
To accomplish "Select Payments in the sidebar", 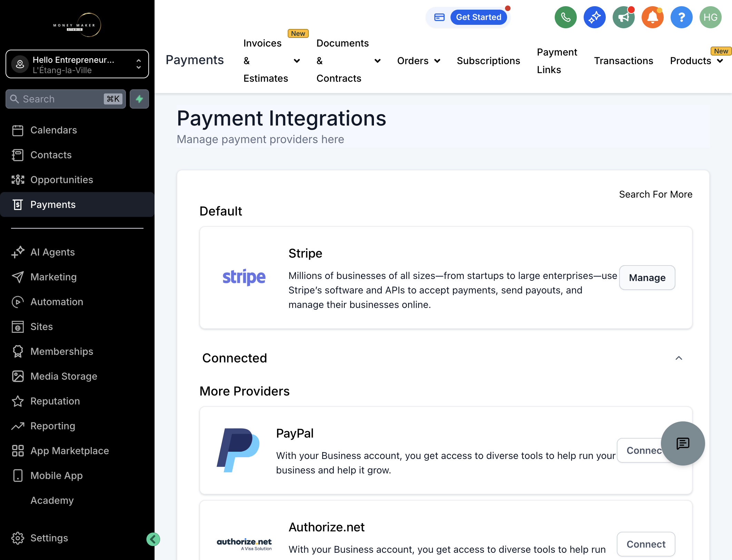I will click(x=77, y=204).
